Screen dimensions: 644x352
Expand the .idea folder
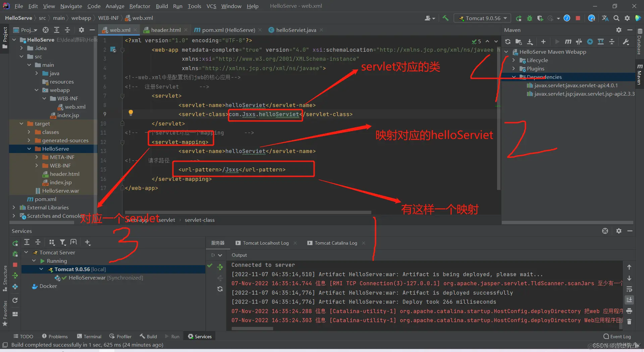21,48
